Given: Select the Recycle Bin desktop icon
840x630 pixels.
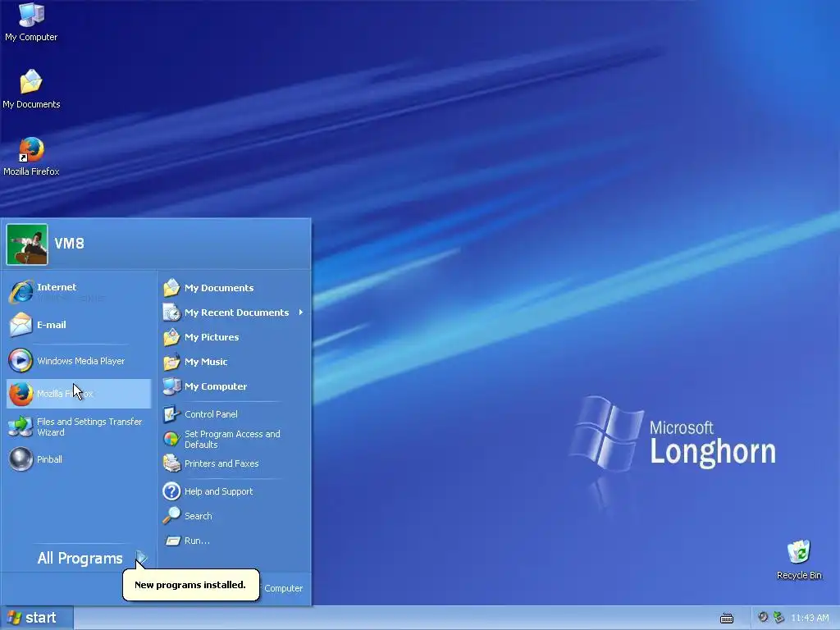Looking at the screenshot, I should [x=799, y=559].
